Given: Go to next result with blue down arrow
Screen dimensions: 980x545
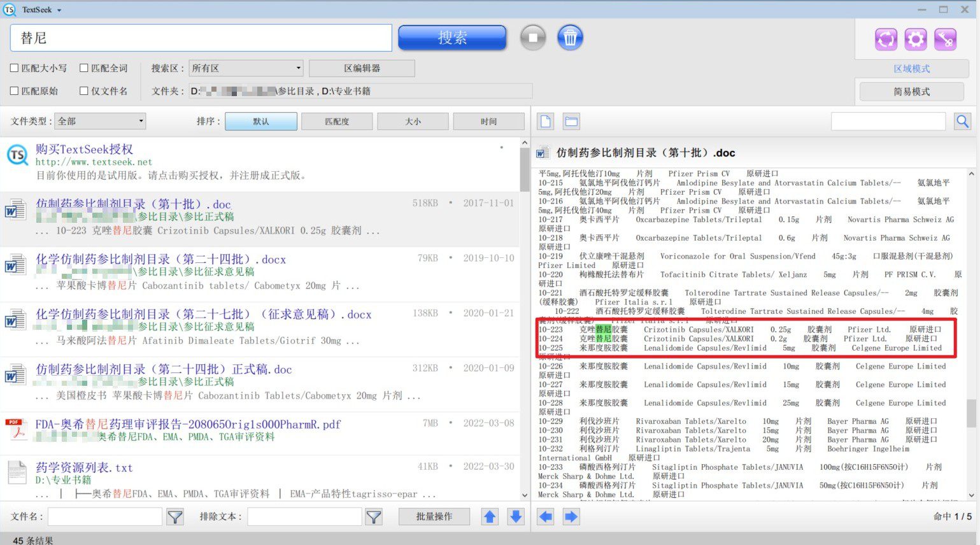Looking at the screenshot, I should pyautogui.click(x=516, y=516).
